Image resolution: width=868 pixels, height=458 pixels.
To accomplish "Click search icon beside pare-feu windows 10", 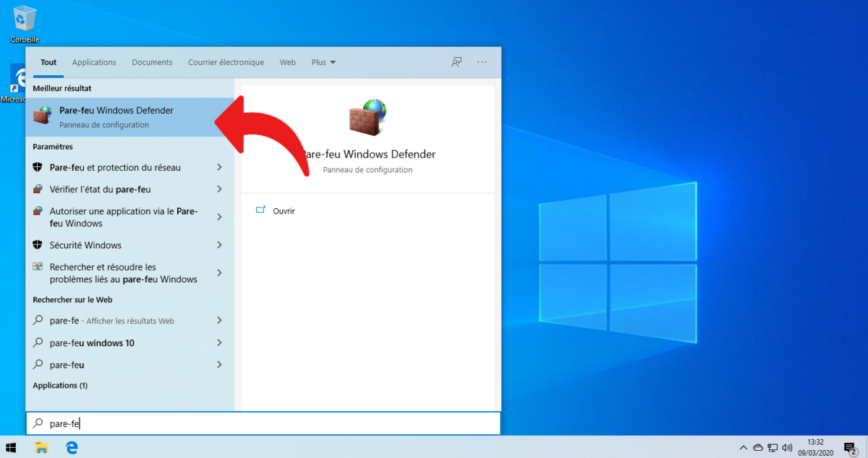I will [x=38, y=343].
